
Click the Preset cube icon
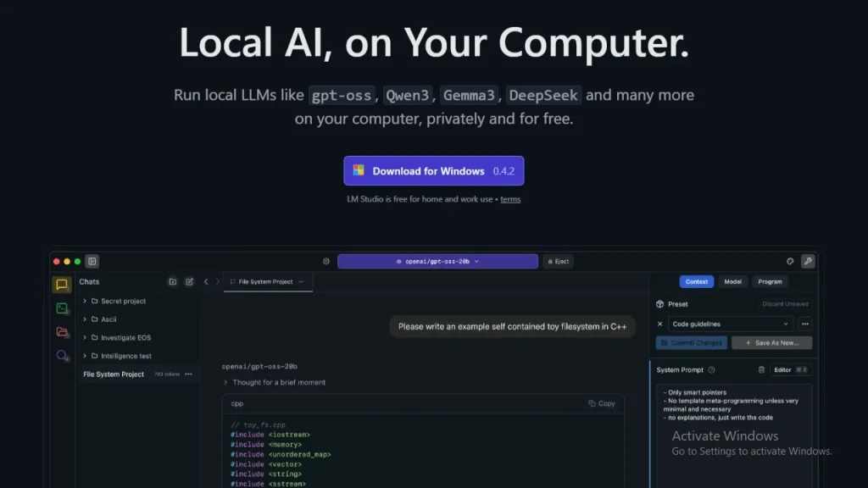659,304
